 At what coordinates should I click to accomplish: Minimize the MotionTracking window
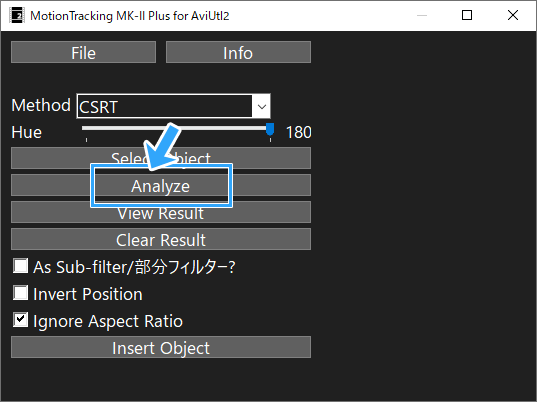click(422, 15)
